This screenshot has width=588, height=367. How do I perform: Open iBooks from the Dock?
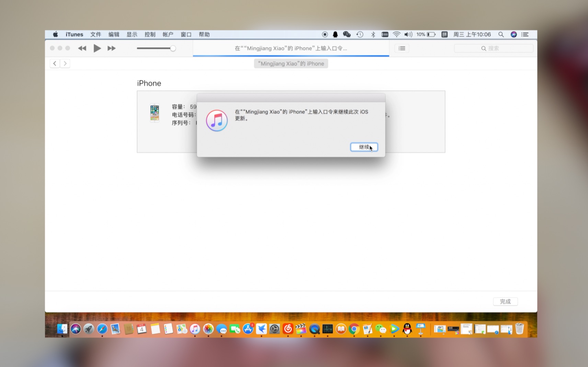point(341,329)
